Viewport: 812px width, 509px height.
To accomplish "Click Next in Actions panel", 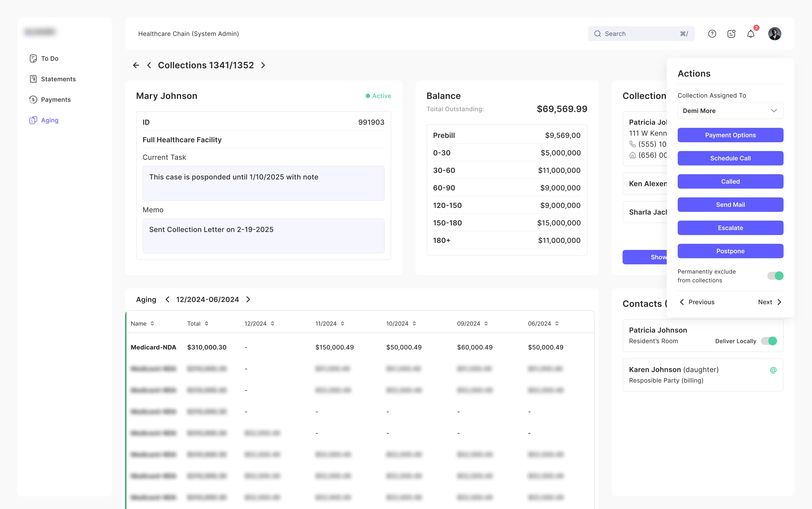I will tap(770, 302).
